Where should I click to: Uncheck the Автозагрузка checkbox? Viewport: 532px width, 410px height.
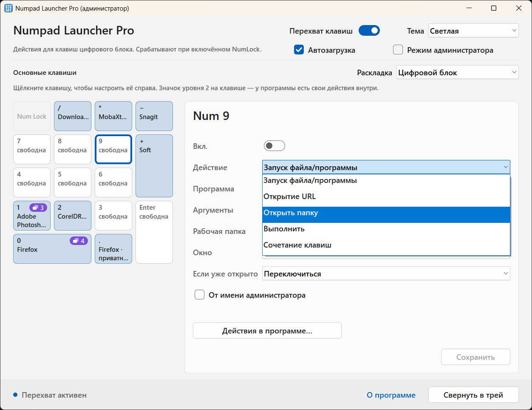click(299, 50)
